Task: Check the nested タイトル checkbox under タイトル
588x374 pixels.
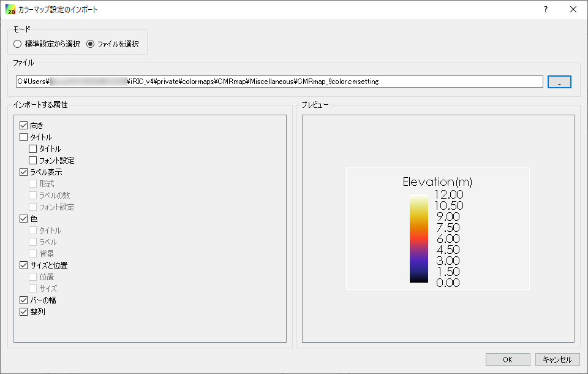Action: [x=33, y=149]
